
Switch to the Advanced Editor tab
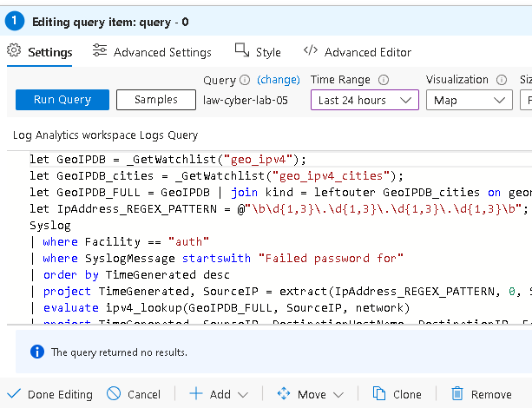358,52
